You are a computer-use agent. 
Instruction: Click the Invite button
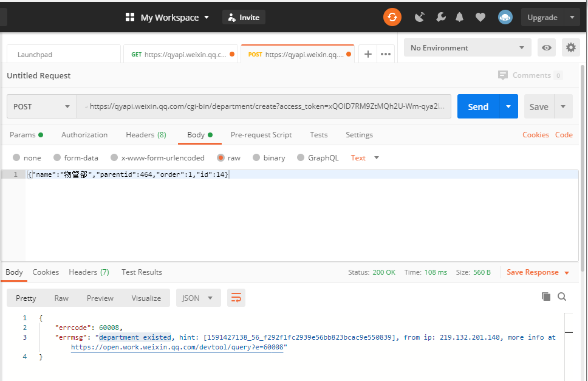tap(244, 17)
